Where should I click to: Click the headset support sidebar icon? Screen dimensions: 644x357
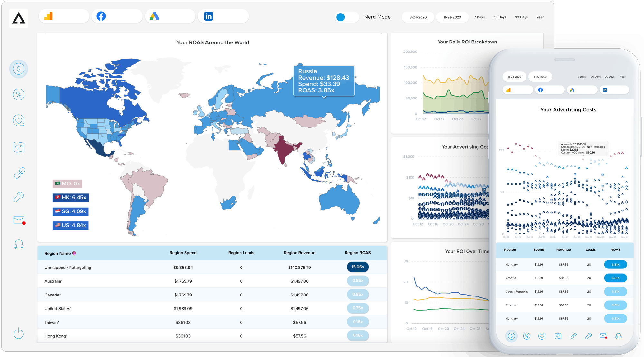pyautogui.click(x=19, y=245)
